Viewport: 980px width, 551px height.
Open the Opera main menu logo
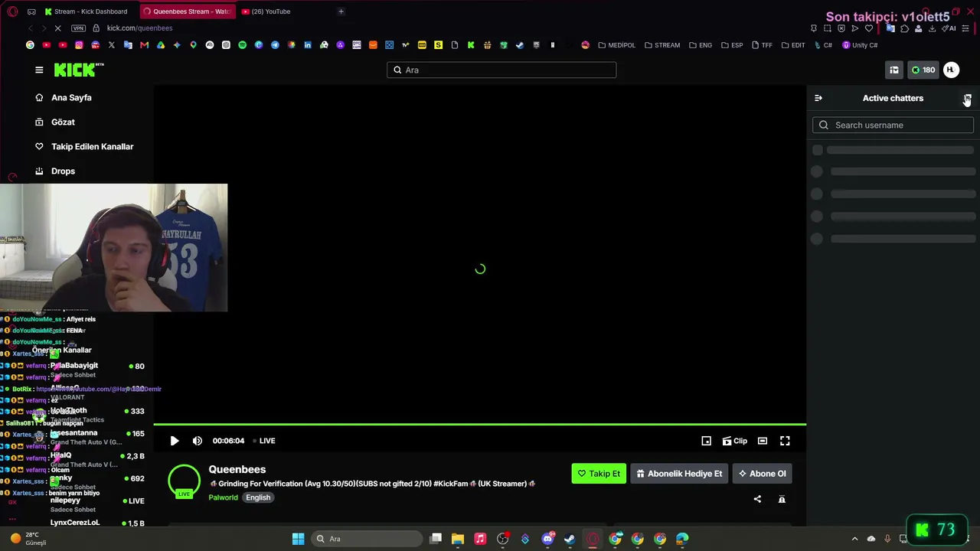pos(13,11)
